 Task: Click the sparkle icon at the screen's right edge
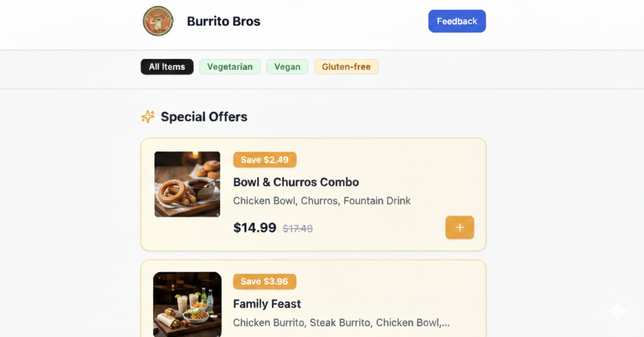point(617,311)
